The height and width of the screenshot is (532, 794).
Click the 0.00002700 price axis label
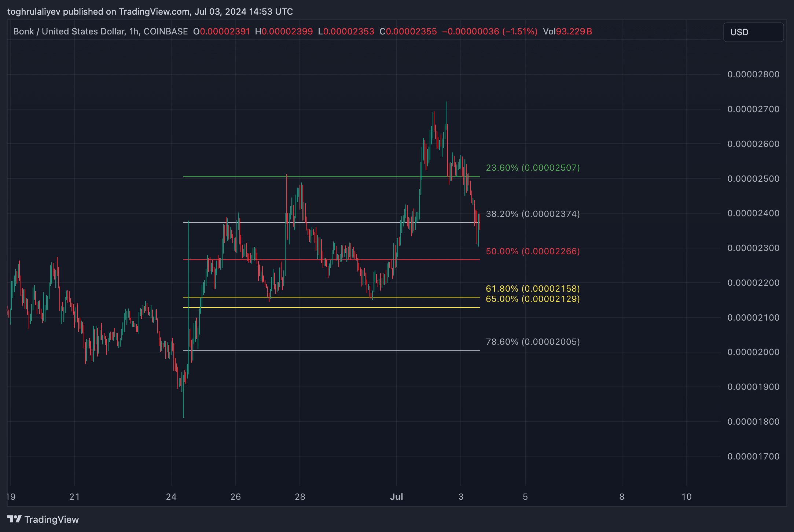pyautogui.click(x=753, y=109)
